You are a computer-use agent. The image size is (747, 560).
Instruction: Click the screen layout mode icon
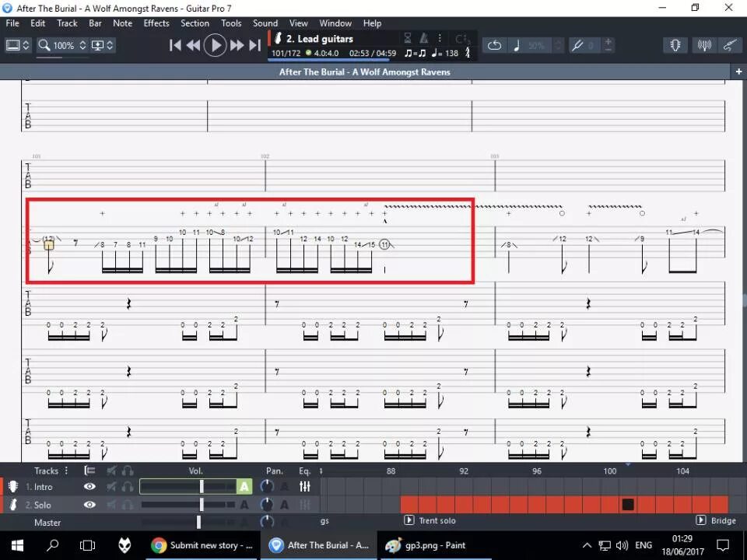13,45
